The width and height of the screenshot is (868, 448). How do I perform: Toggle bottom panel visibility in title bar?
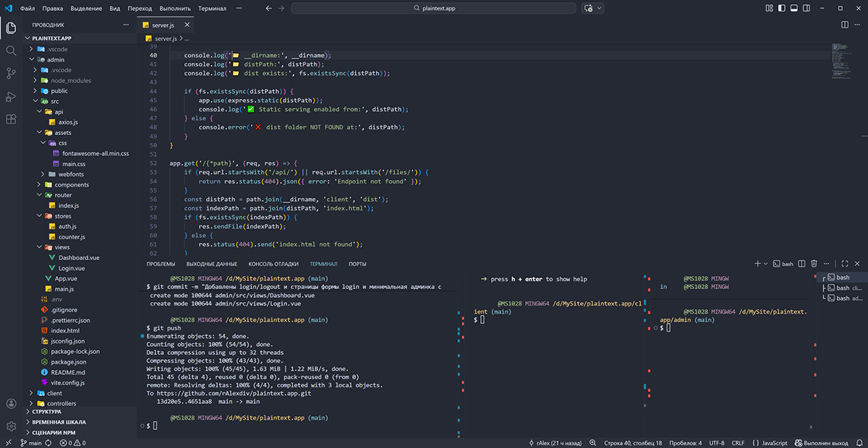pyautogui.click(x=793, y=9)
